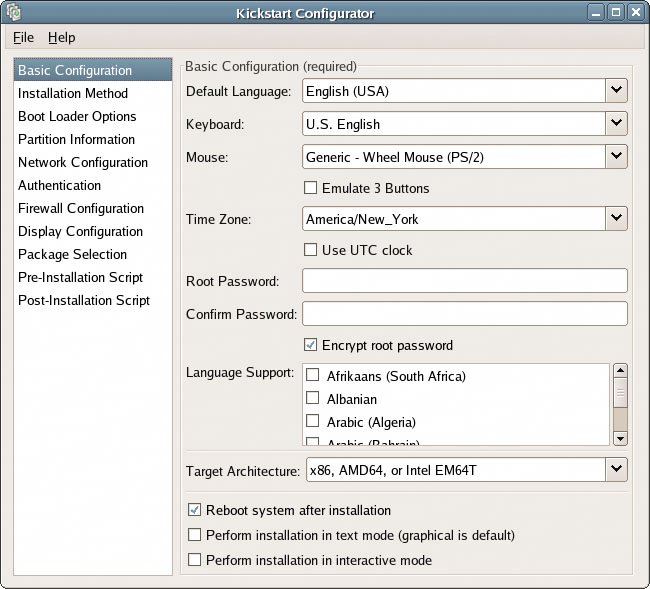Focus the Confirm Password text field
Viewport: 650px width, 589px height.
click(x=464, y=314)
